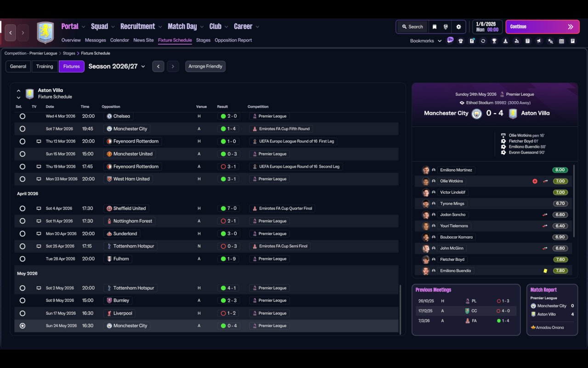The image size is (588, 368).
Task: Click the 17/12/25 previous meeting row
Action: click(466, 311)
